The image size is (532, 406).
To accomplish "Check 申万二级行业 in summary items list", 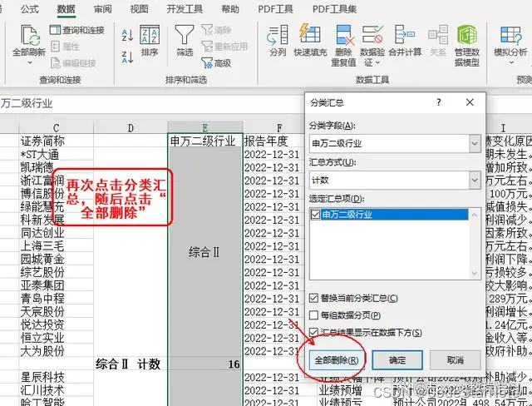I will click(x=315, y=215).
